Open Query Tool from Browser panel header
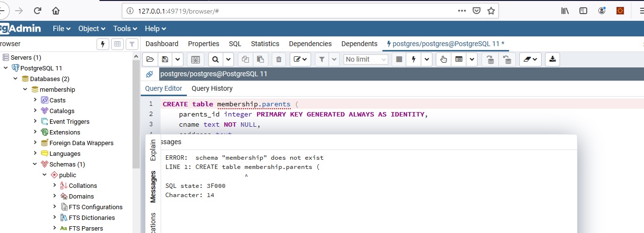Image resolution: width=644 pixels, height=233 pixels. (x=102, y=44)
